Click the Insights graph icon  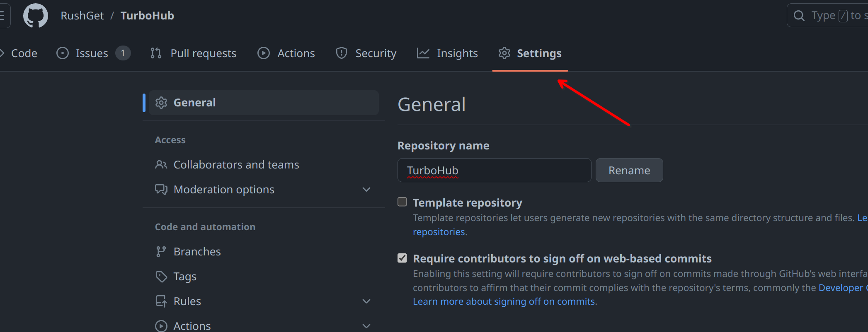pyautogui.click(x=423, y=53)
